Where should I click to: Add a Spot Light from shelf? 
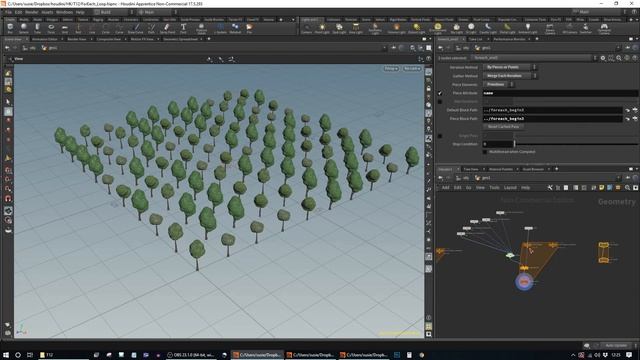[339, 28]
